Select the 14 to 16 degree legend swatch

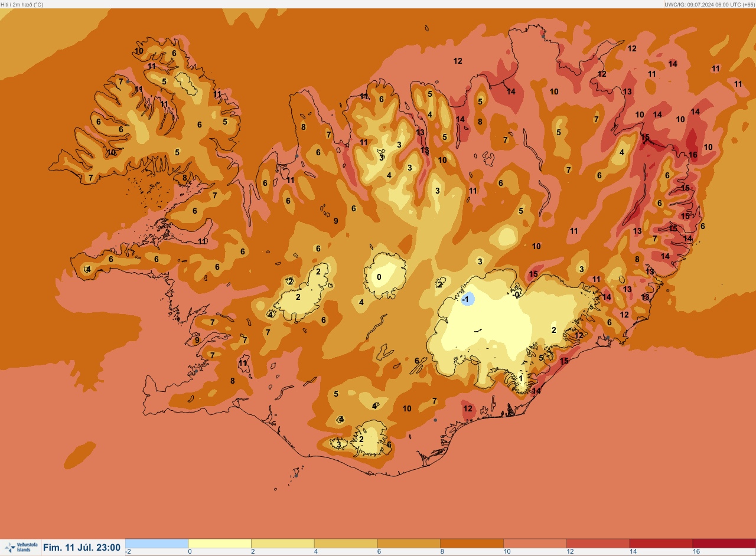tap(661, 543)
